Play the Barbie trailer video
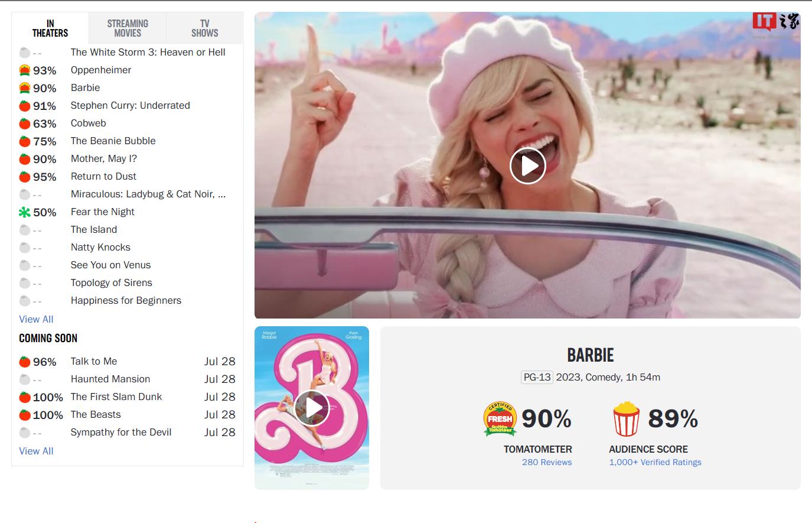The height and width of the screenshot is (523, 812). (527, 165)
